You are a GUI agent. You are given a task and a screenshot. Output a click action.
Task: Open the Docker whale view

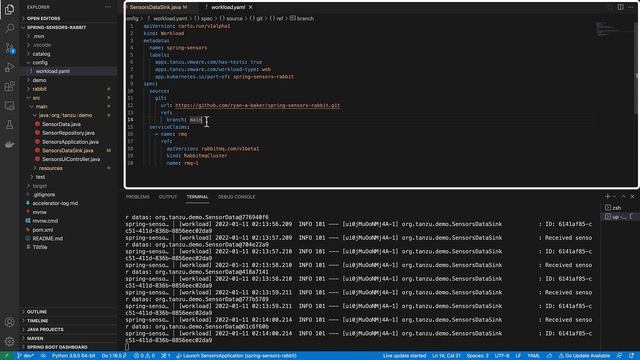tap(9, 144)
